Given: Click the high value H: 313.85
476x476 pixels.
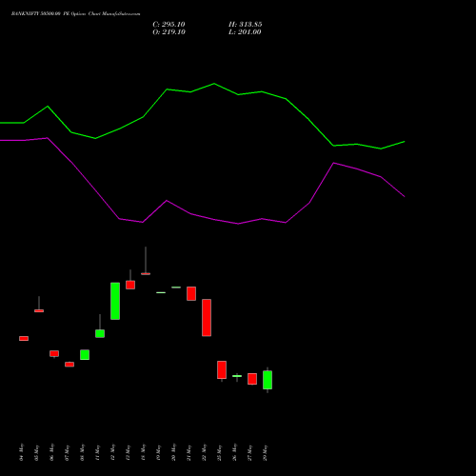Looking at the screenshot, I should point(246,25).
